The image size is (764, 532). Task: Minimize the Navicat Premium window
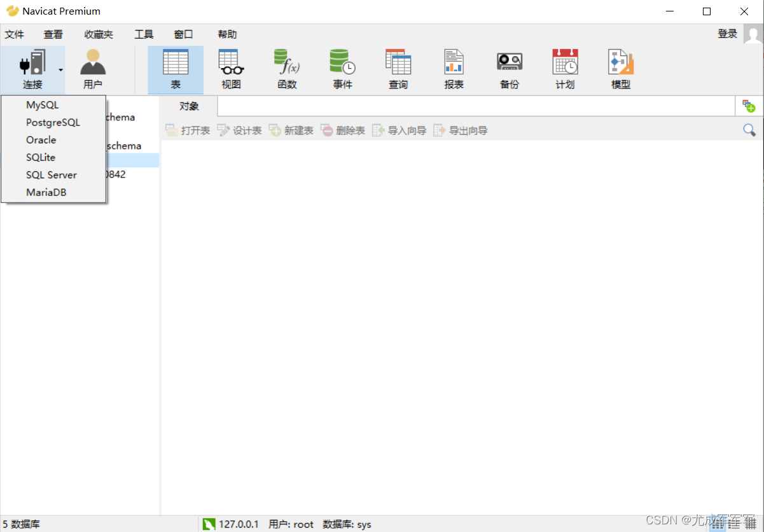[x=669, y=11]
